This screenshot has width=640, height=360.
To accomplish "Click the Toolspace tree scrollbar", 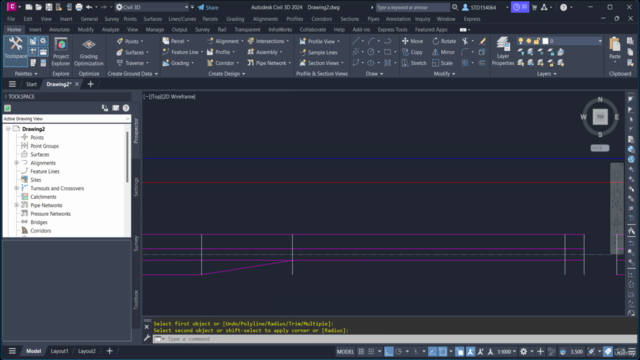I will coord(127,157).
